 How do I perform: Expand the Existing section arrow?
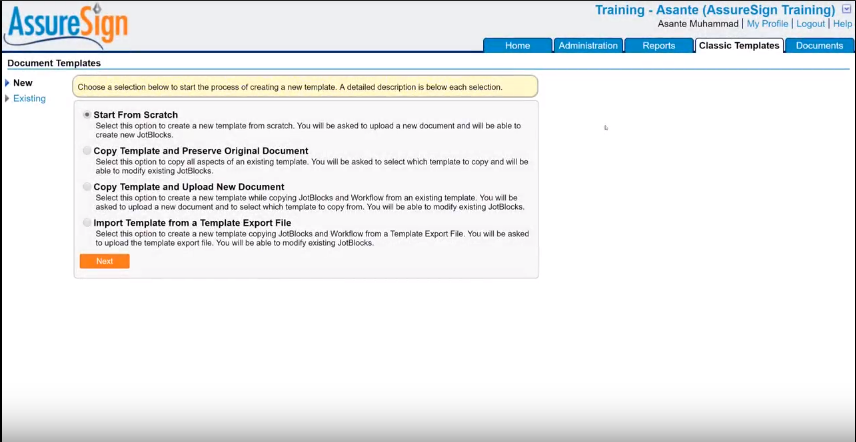point(7,98)
